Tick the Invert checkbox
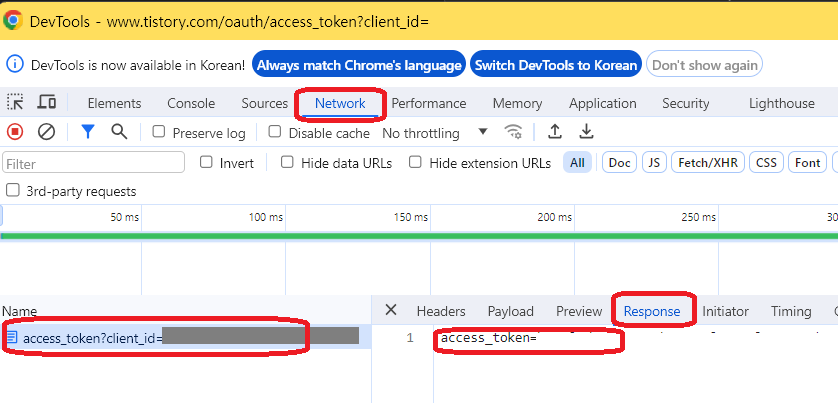This screenshot has width=838, height=403. (206, 162)
